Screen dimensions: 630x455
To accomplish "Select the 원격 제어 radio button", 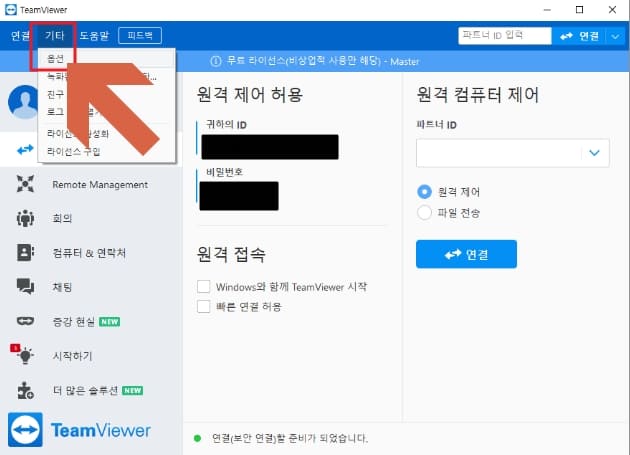I will click(424, 192).
